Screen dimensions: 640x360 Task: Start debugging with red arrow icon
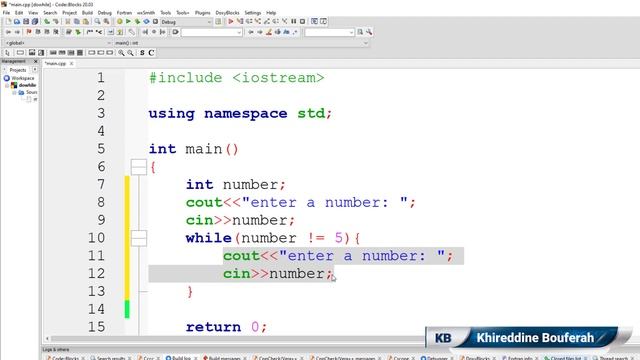click(231, 22)
